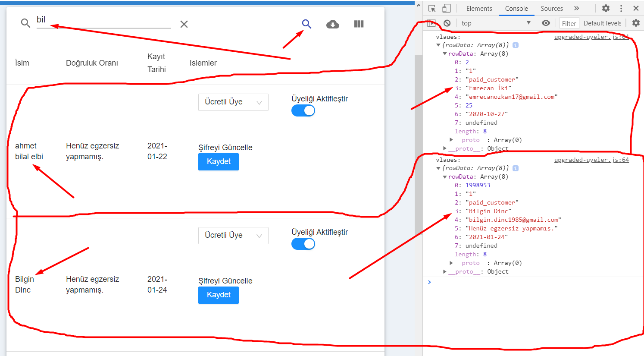Collapse the first rowData Array(8) entry
This screenshot has height=356, width=644.
pos(445,54)
